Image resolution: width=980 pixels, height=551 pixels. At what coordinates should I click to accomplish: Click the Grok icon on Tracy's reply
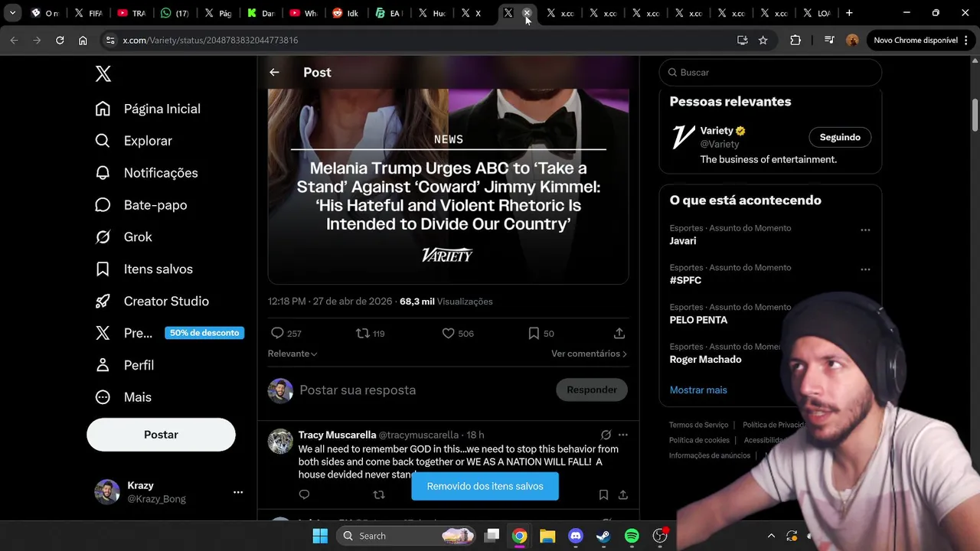pyautogui.click(x=606, y=435)
